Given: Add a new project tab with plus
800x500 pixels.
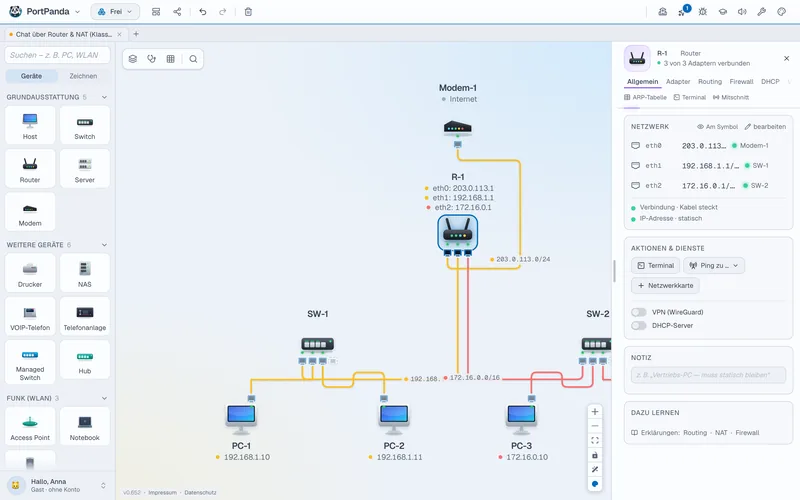Looking at the screenshot, I should pyautogui.click(x=136, y=34).
